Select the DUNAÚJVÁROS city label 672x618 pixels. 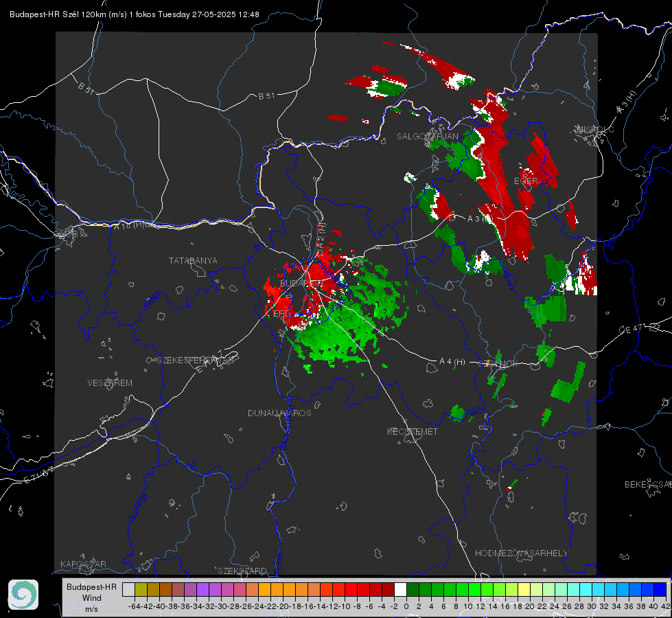279,413
